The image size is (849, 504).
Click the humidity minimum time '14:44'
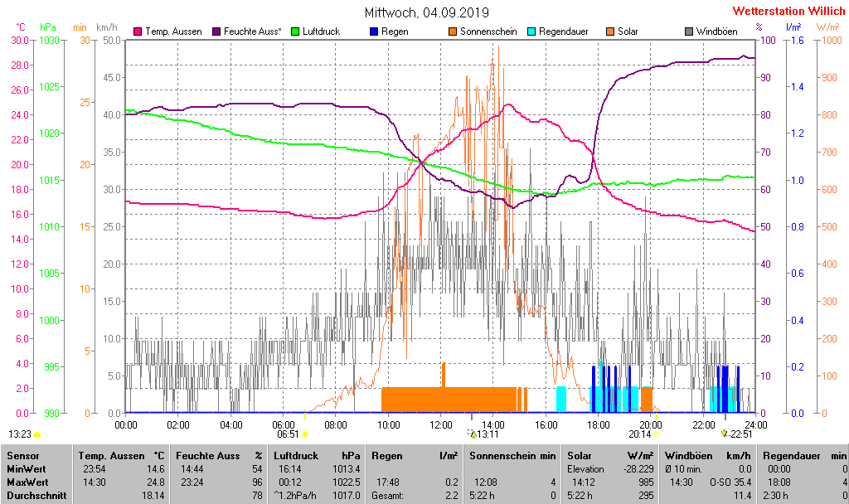coord(192,469)
